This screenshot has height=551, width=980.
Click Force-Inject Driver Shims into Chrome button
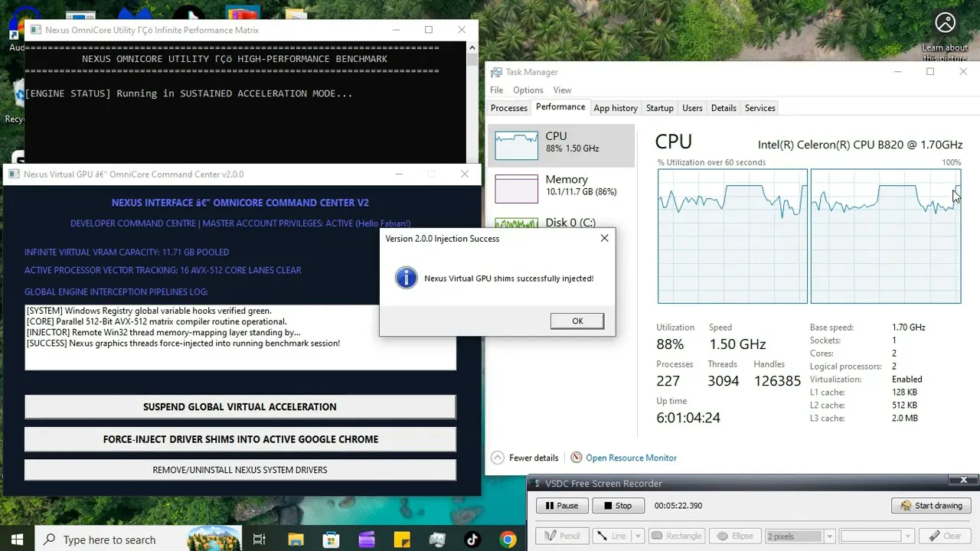pos(240,439)
